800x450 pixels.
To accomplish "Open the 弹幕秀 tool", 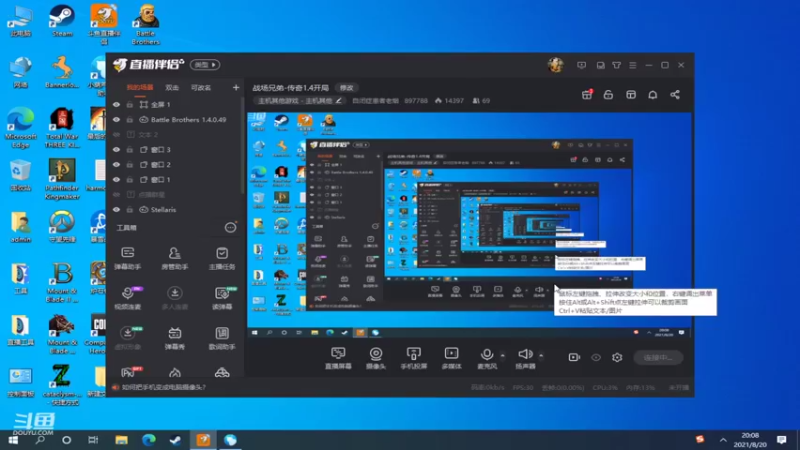I will (x=174, y=338).
